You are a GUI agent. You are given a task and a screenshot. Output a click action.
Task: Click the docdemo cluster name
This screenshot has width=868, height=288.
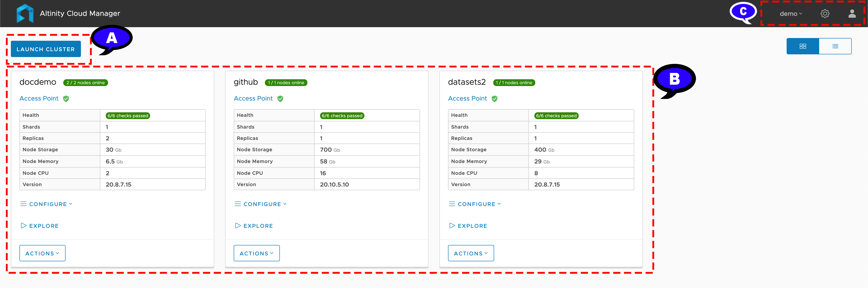(x=38, y=82)
